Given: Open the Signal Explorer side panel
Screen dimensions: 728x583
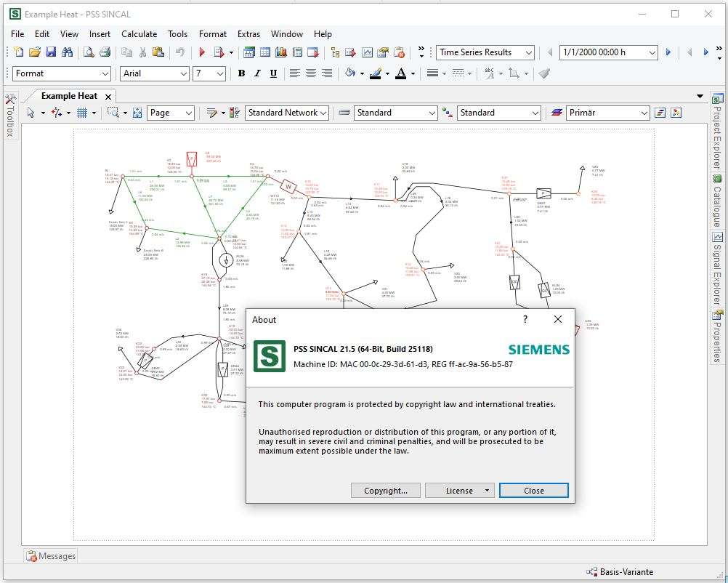Looking at the screenshot, I should (x=718, y=268).
